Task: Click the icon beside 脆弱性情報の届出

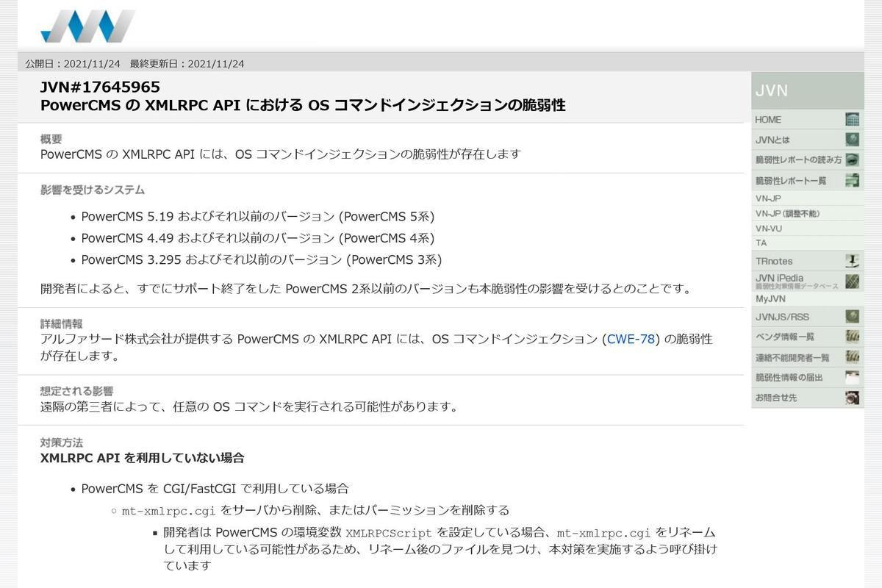Action: (852, 378)
